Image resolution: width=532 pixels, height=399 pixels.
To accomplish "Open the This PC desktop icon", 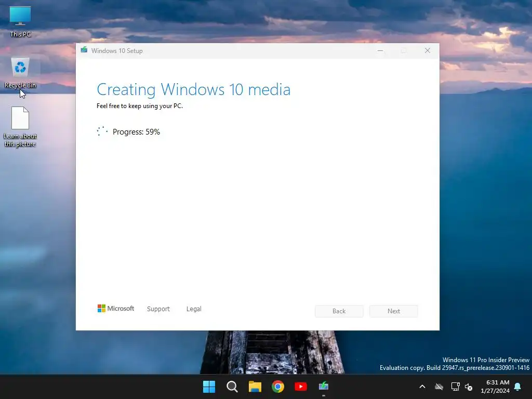I will (20, 22).
